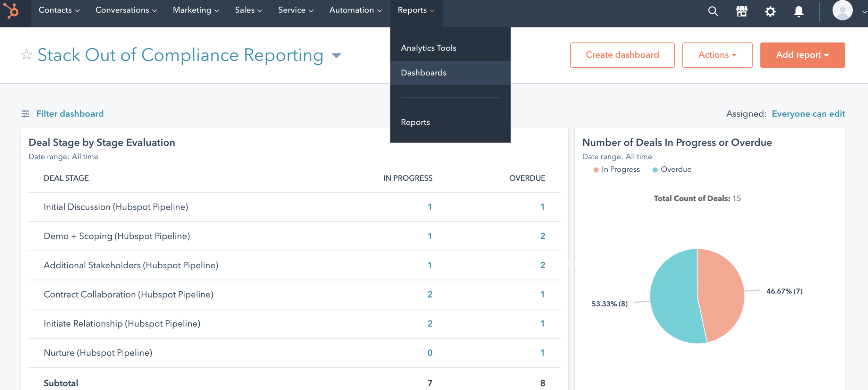
Task: Open the overdue deal for Nurture stage
Action: [542, 352]
